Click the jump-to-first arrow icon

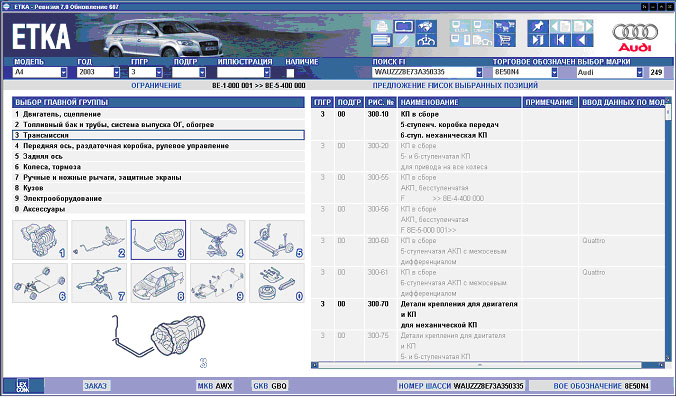[560, 40]
